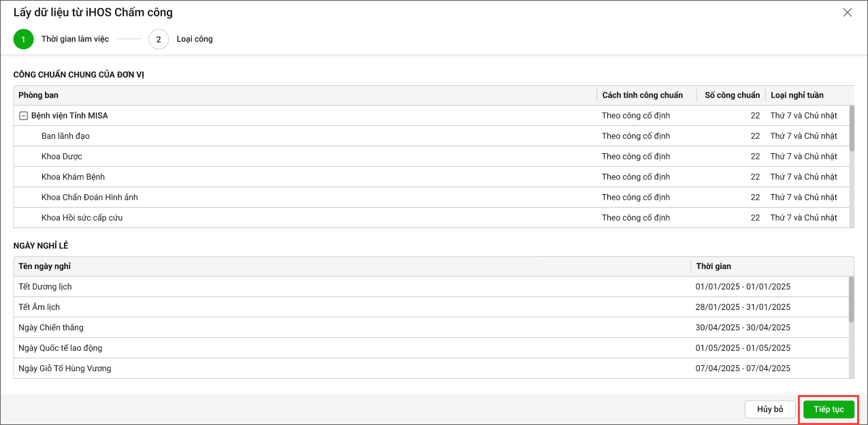
Task: Click the Loại nghỉ tuần column header
Action: tap(802, 95)
